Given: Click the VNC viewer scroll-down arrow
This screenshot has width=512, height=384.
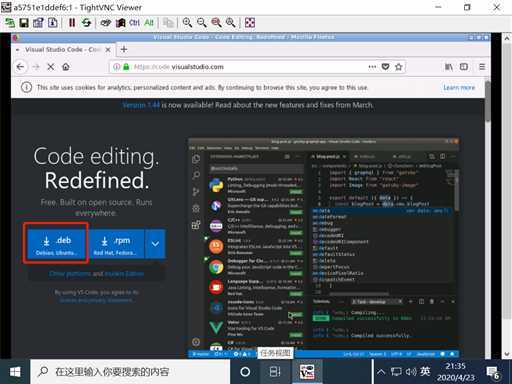Looking at the screenshot, I should 507,354.
